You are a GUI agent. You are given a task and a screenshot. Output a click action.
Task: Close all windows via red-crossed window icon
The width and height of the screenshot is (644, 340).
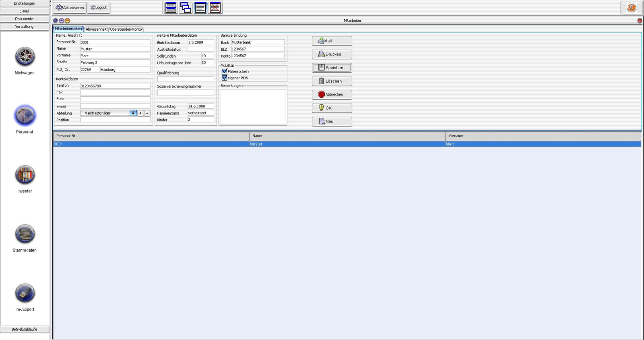tap(215, 8)
